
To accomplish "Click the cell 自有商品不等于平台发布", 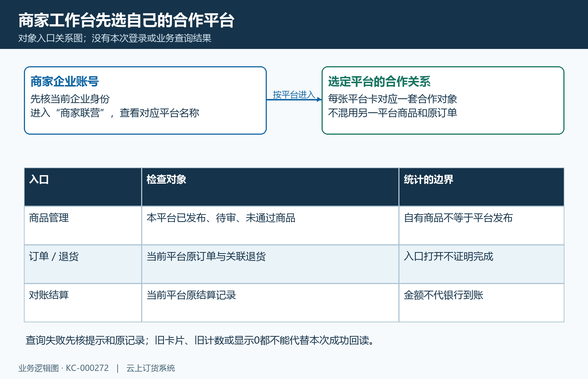I will (x=481, y=226).
